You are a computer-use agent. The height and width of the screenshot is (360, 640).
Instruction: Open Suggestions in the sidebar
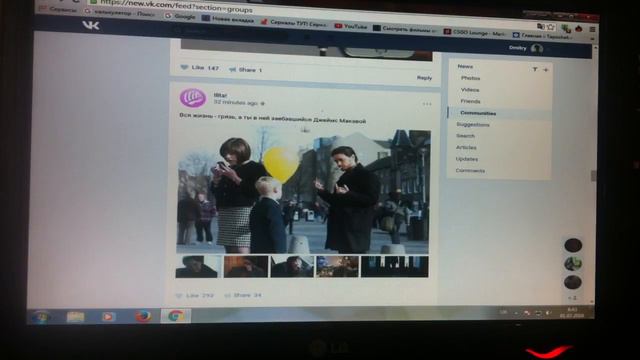[x=473, y=124]
